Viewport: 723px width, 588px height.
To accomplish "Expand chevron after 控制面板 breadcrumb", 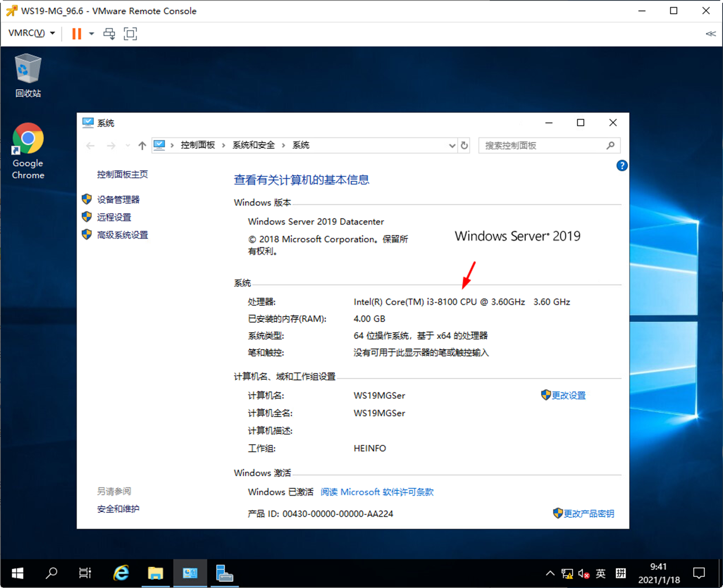I will (x=224, y=145).
